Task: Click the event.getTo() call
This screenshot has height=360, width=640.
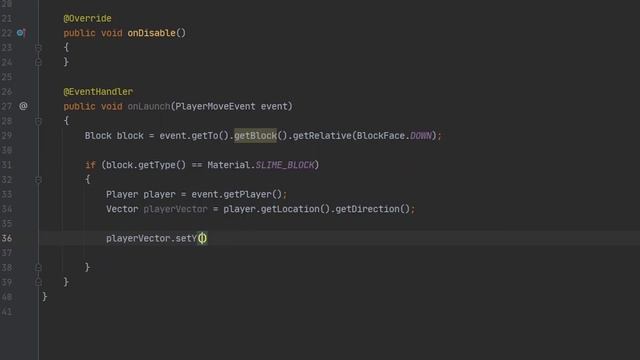Action: click(x=194, y=136)
